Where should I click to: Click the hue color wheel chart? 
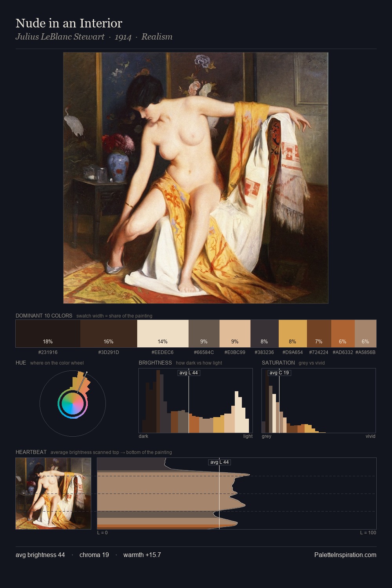click(73, 403)
